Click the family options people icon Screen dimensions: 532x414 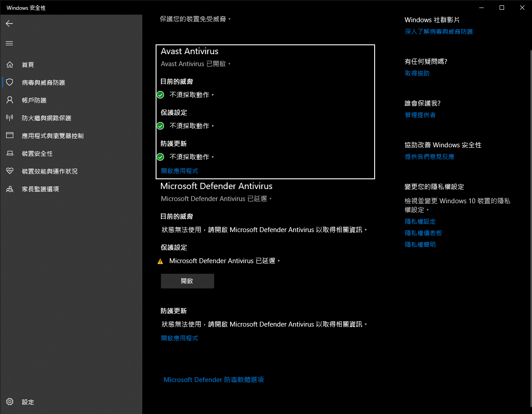pyautogui.click(x=9, y=189)
